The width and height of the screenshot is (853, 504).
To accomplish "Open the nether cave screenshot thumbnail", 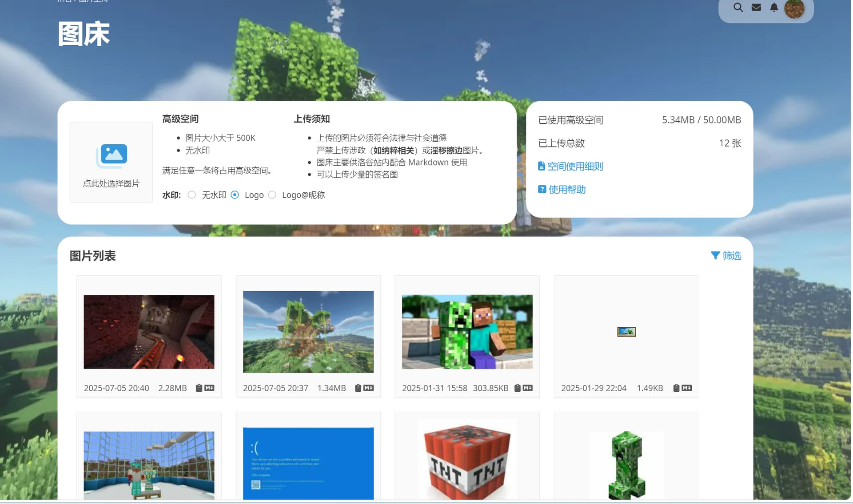I will tap(149, 332).
